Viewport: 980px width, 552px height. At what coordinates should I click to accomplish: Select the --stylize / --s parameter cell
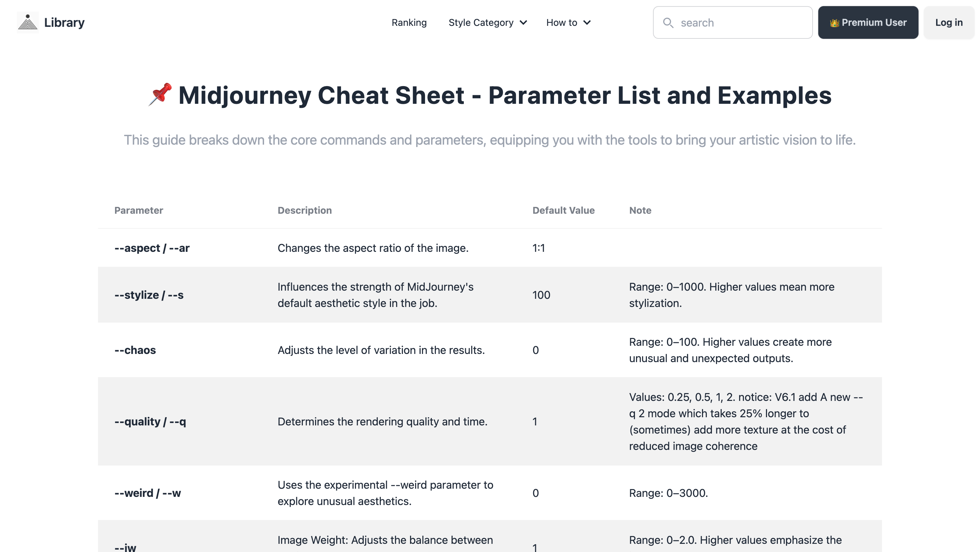pos(149,295)
